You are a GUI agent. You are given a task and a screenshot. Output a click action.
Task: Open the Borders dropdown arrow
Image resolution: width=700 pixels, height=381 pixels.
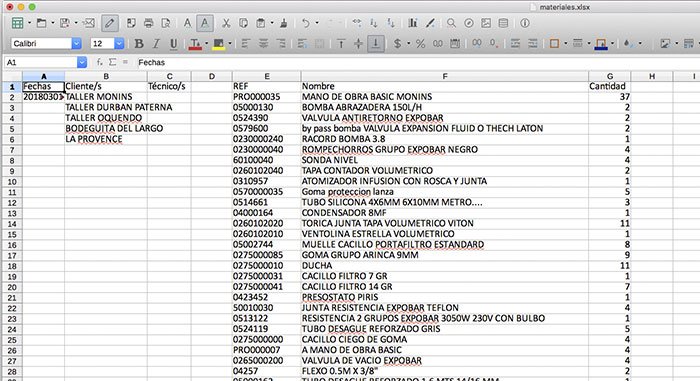[x=566, y=44]
